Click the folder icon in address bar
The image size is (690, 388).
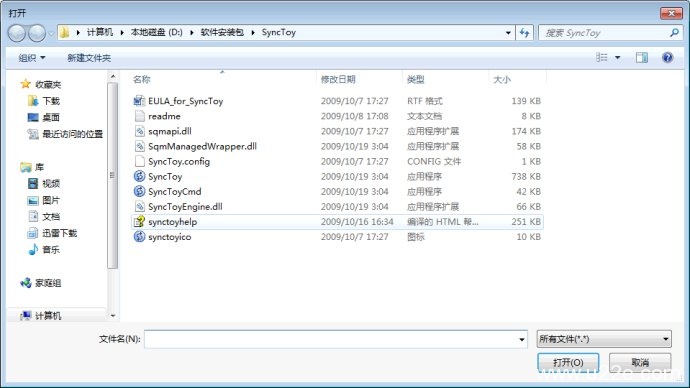click(x=65, y=33)
